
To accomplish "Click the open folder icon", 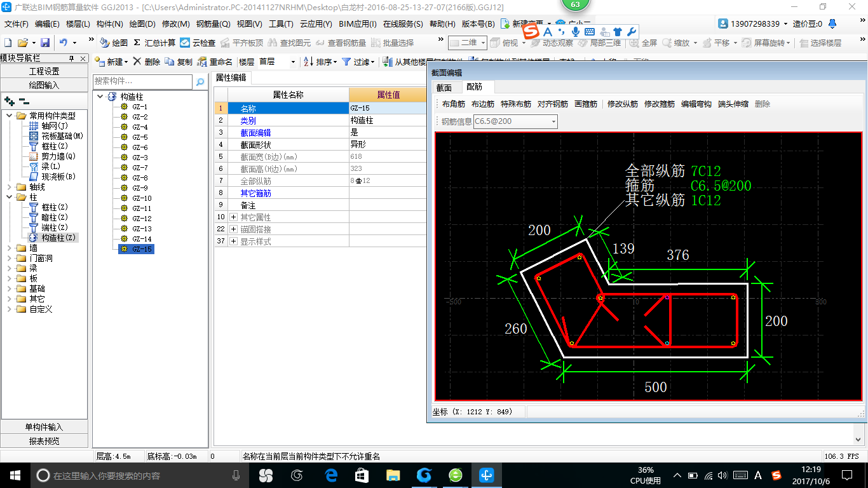I will tap(22, 43).
